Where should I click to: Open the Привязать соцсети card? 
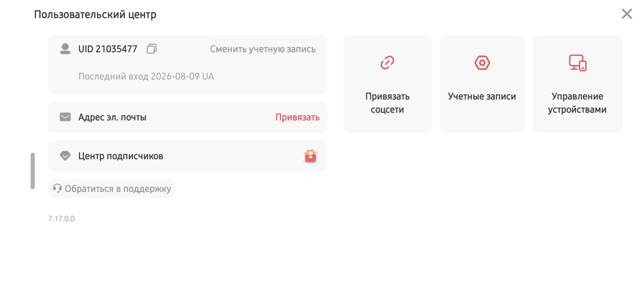point(387,84)
